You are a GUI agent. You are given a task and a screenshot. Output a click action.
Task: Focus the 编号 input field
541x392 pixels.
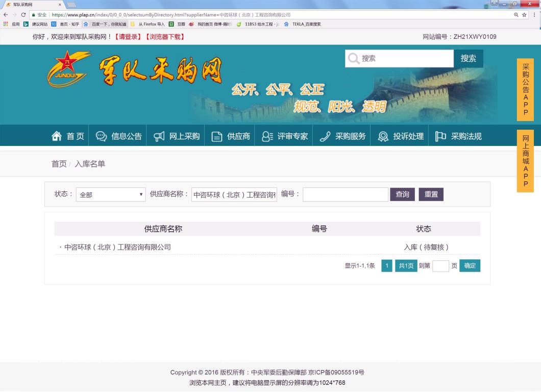(345, 194)
